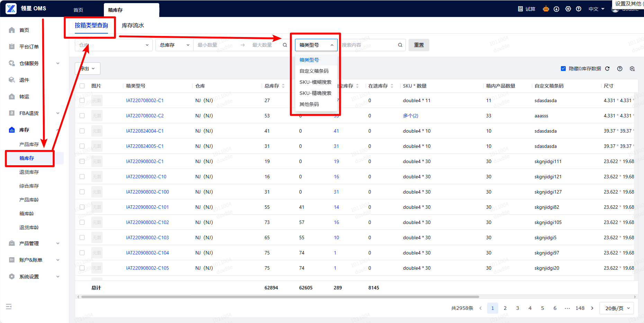Go to page 3 in pagination
644x323 pixels.
(518, 308)
